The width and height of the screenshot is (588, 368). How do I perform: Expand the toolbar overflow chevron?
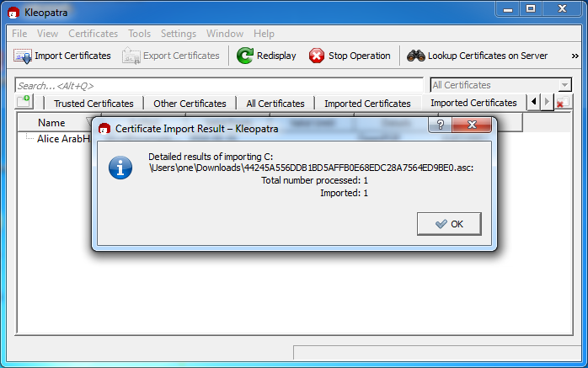(x=575, y=56)
